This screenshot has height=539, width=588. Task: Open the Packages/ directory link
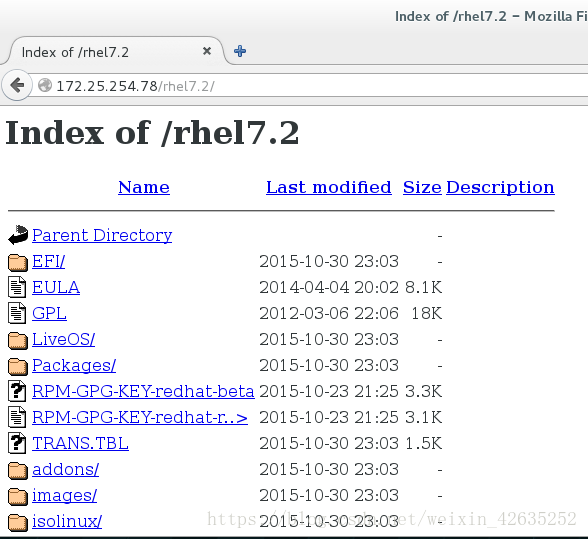pyautogui.click(x=74, y=365)
